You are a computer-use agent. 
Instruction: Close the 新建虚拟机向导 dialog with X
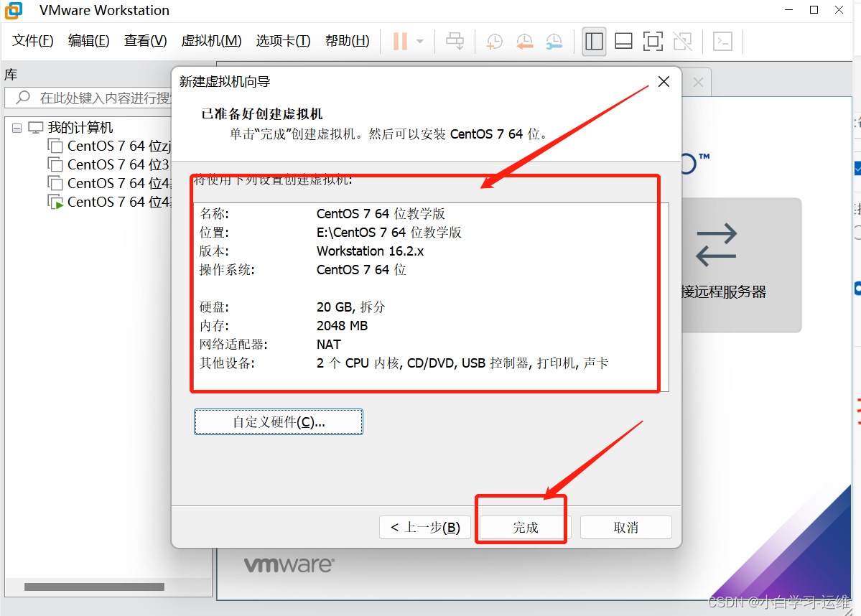(664, 82)
